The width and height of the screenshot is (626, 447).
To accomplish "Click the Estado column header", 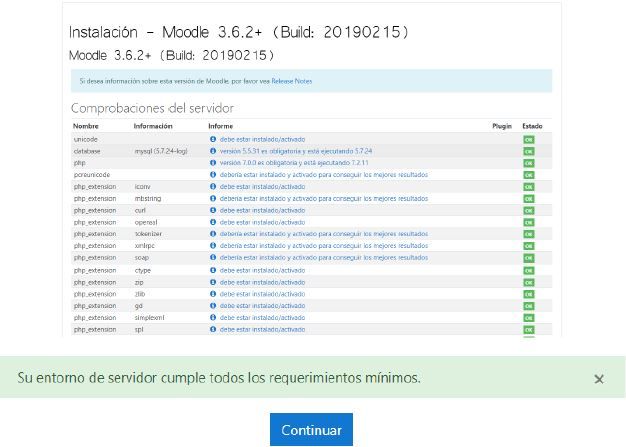I will (532, 126).
